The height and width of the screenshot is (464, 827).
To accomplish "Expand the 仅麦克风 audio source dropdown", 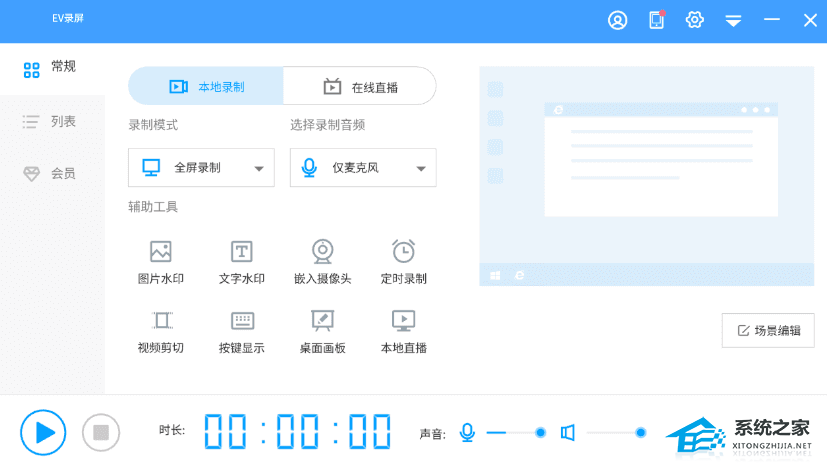I will 363,168.
